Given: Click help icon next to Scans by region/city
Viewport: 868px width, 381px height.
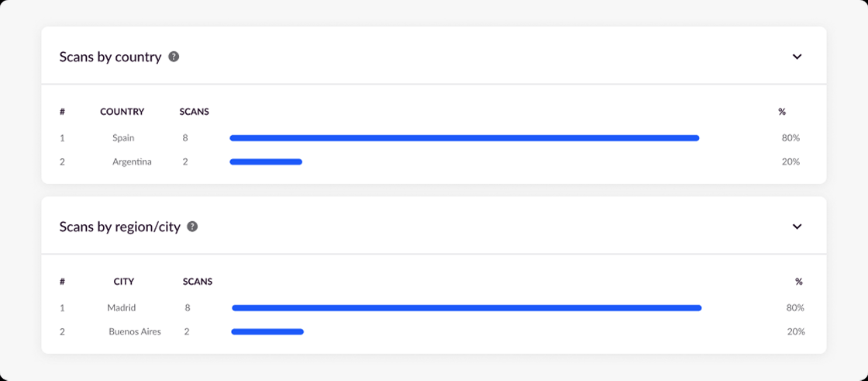Looking at the screenshot, I should pos(192,227).
